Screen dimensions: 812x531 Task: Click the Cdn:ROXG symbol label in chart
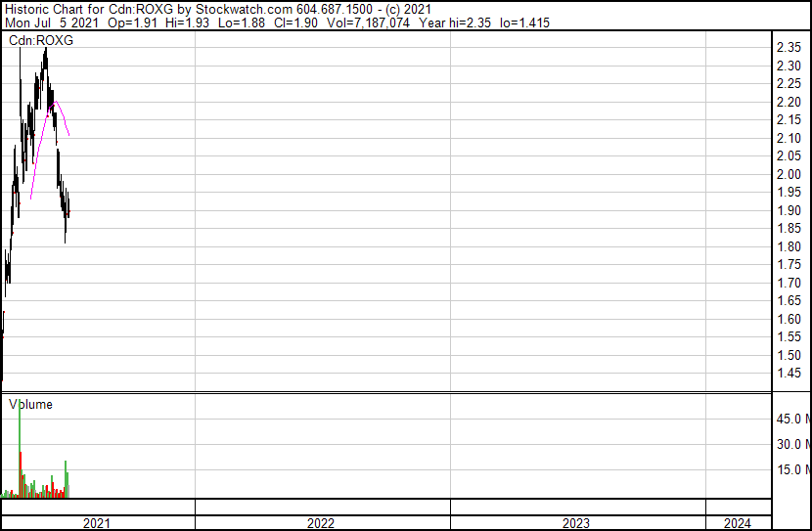41,40
